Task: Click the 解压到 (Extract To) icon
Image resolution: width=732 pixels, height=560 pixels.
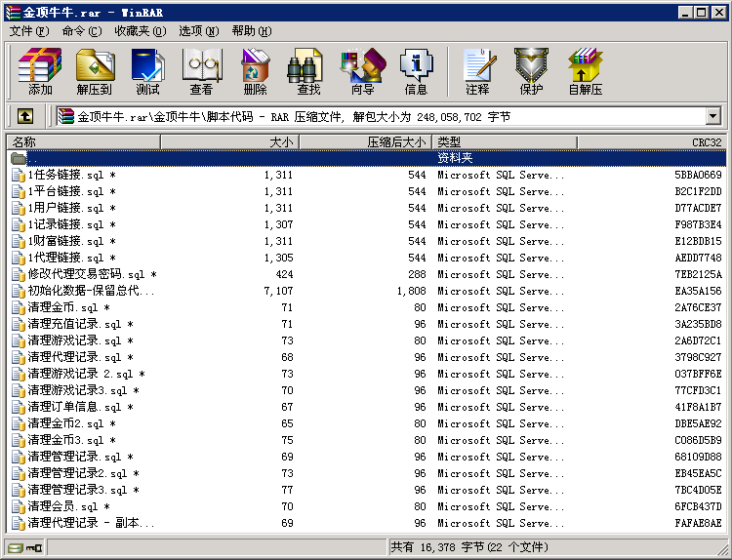Action: 94,71
